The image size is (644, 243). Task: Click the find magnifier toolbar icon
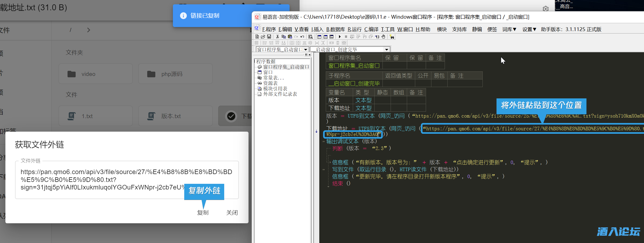(310, 36)
